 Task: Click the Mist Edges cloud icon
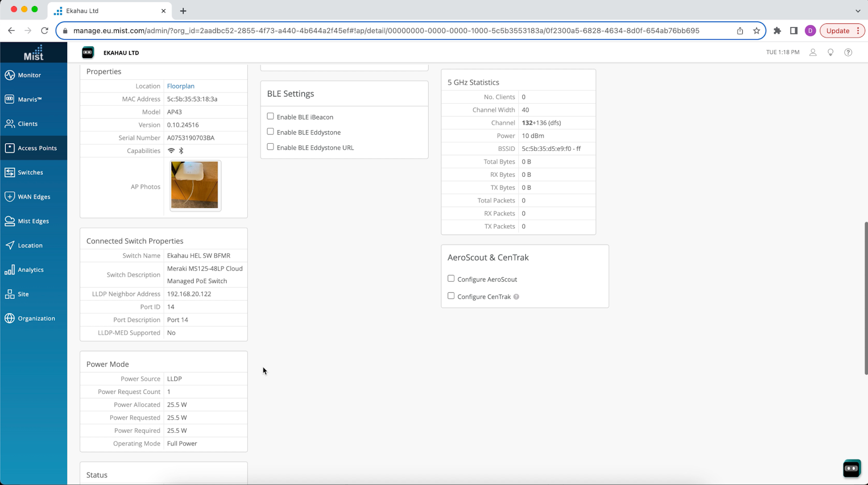pyautogui.click(x=10, y=221)
